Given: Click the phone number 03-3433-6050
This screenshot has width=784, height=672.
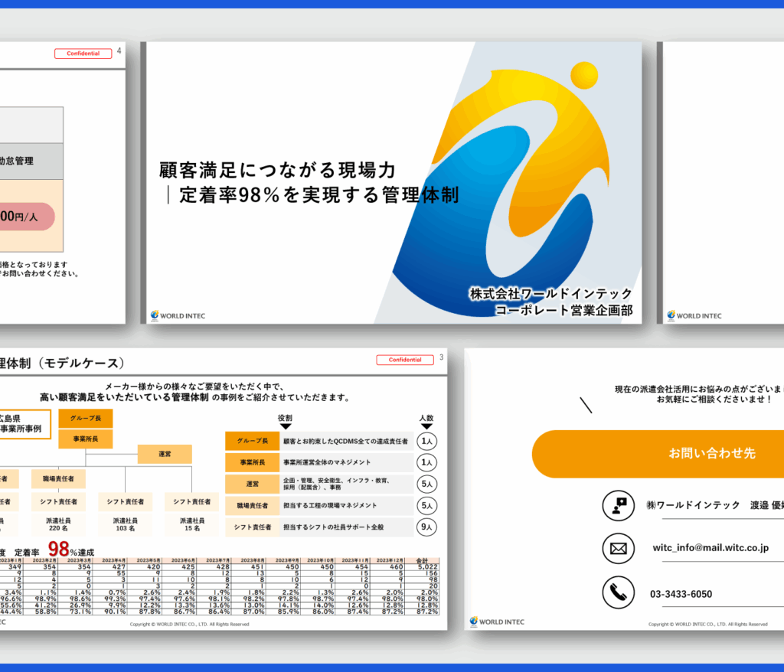Looking at the screenshot, I should tap(681, 594).
